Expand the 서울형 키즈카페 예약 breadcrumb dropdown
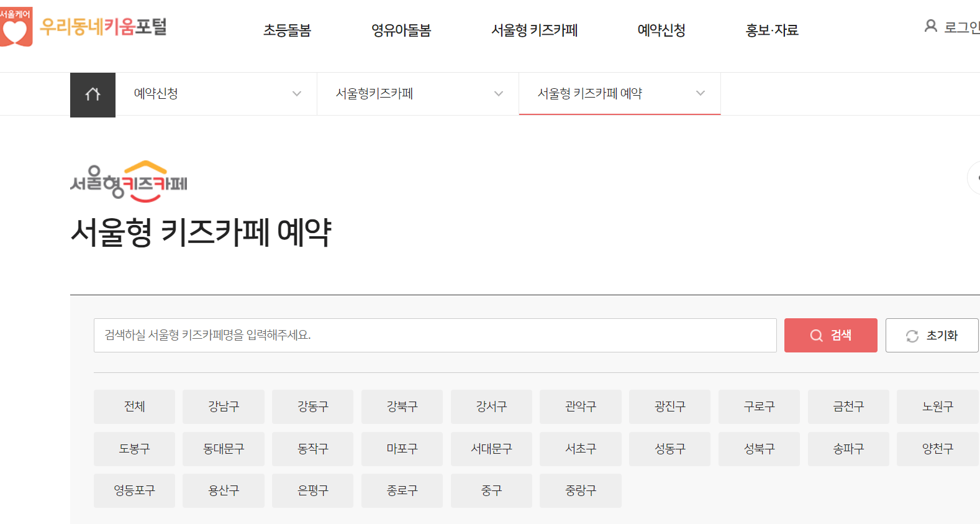Viewport: 980px width, 524px height. point(620,94)
